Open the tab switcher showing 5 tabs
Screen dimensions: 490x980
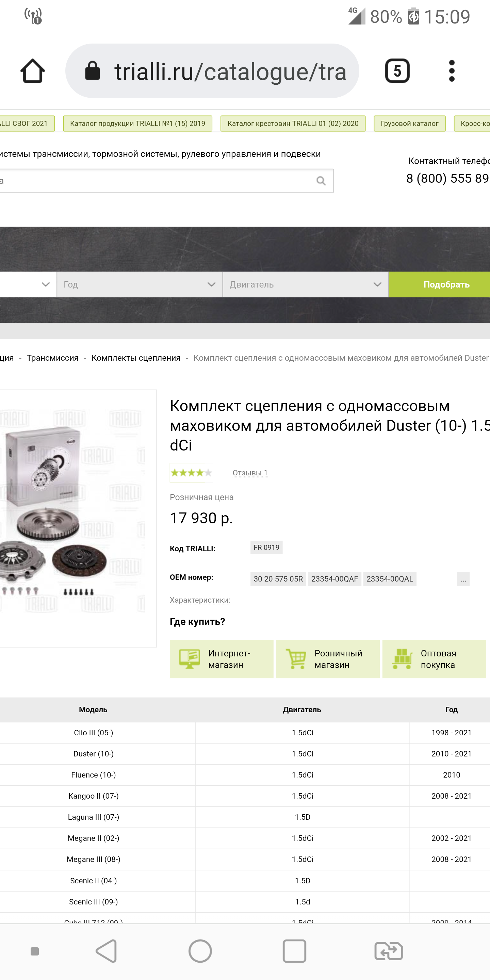[397, 71]
